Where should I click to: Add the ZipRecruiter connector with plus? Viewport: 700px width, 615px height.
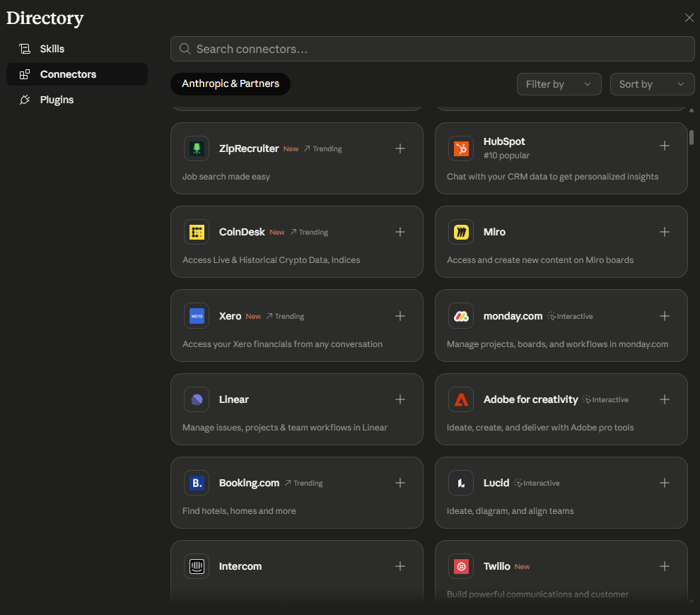point(400,148)
